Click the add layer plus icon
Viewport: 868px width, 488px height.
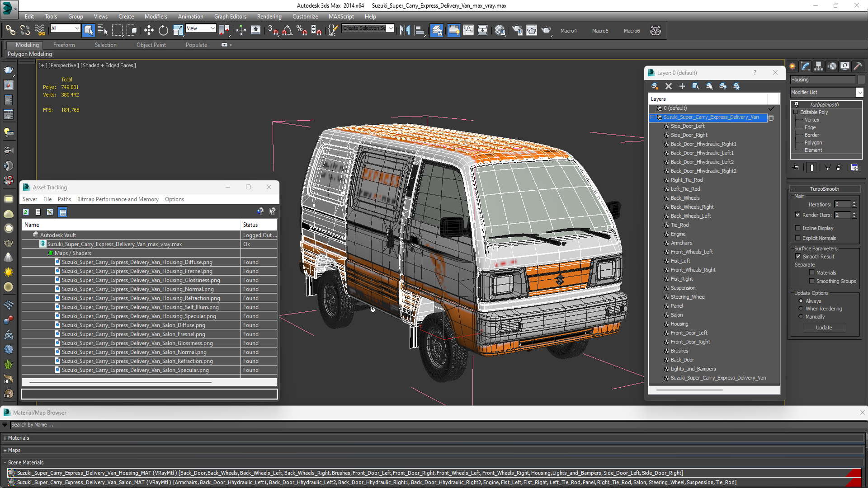tap(682, 86)
